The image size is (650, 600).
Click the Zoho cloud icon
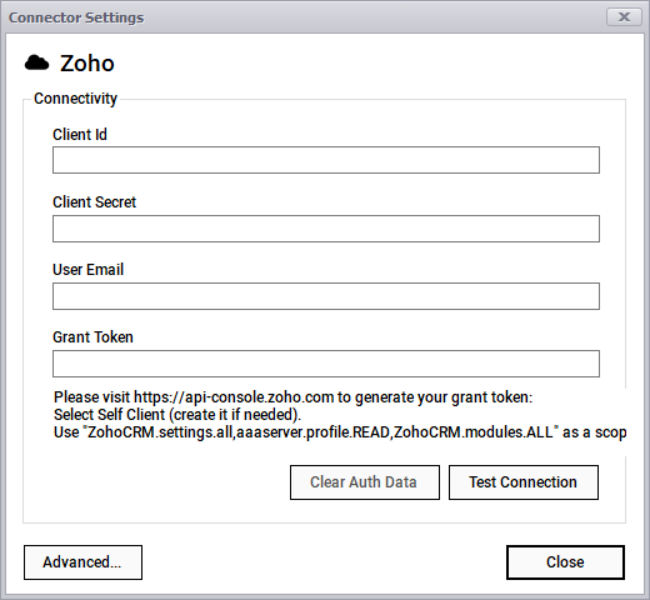(37, 63)
